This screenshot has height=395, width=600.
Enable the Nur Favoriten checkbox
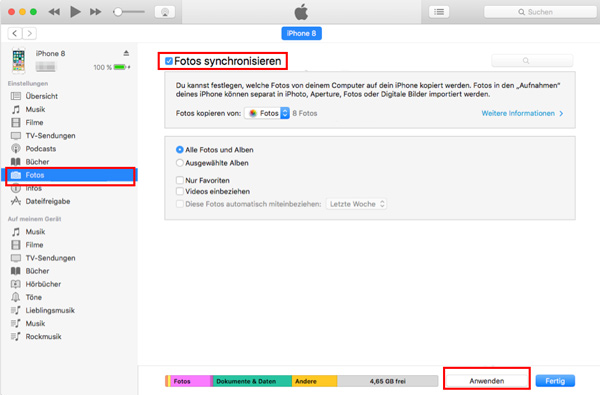[179, 180]
